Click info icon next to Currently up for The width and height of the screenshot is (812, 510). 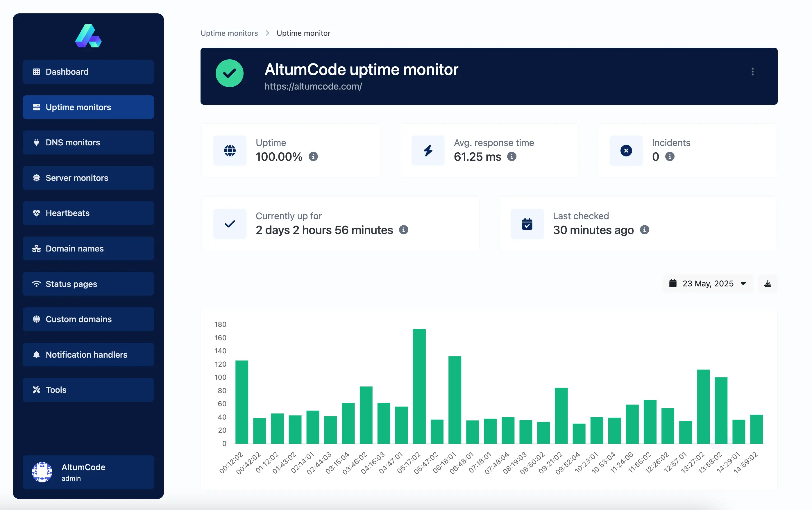pyautogui.click(x=403, y=230)
